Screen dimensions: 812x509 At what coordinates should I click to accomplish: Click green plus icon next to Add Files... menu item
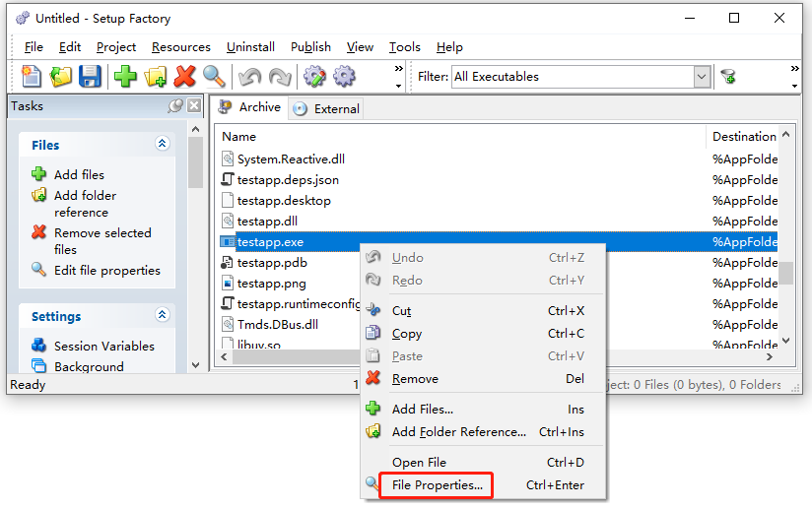tap(373, 409)
